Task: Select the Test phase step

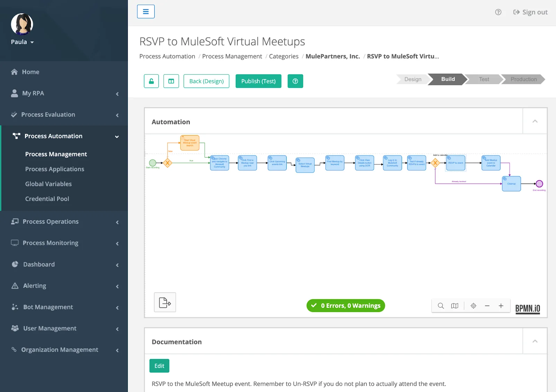Action: click(x=484, y=79)
